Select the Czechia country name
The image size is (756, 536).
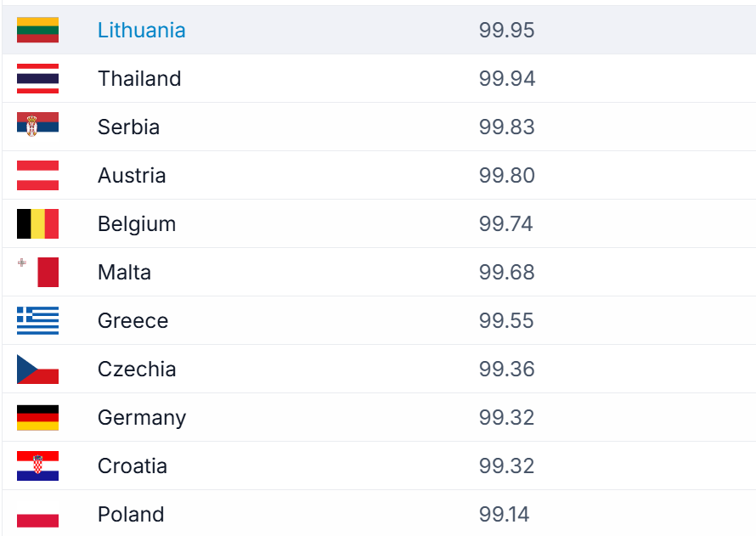[x=137, y=369]
